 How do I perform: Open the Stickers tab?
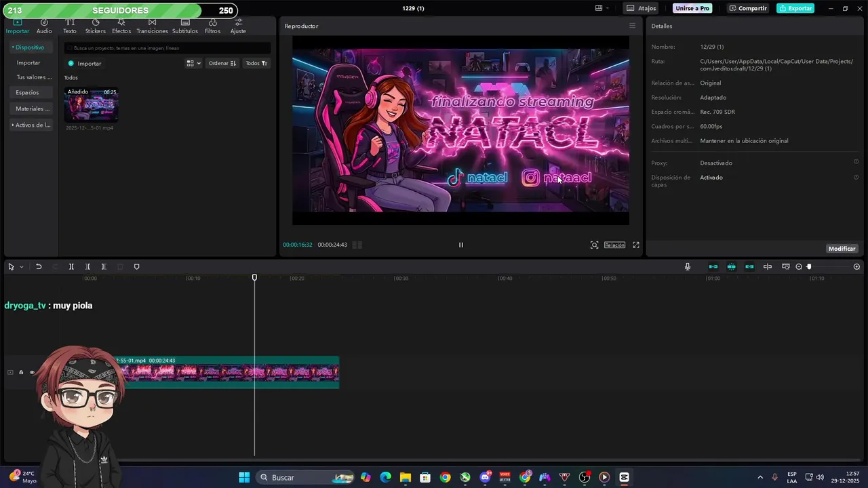coord(95,26)
